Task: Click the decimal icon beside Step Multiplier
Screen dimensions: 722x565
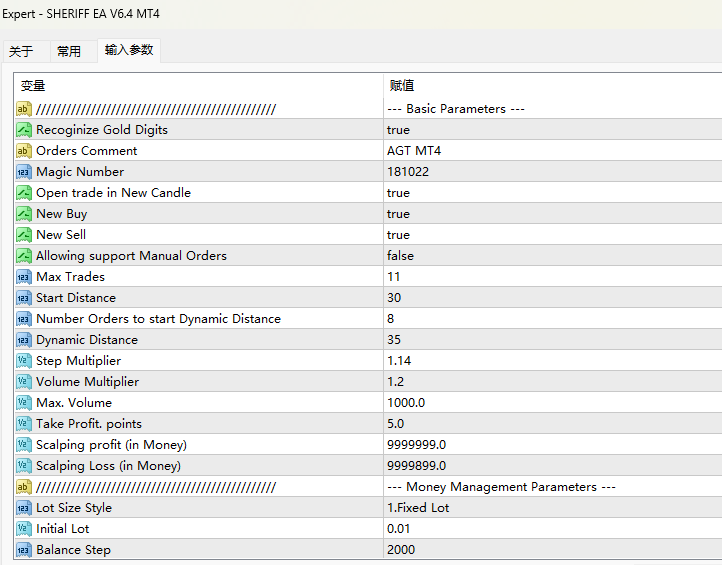Action: (x=24, y=361)
